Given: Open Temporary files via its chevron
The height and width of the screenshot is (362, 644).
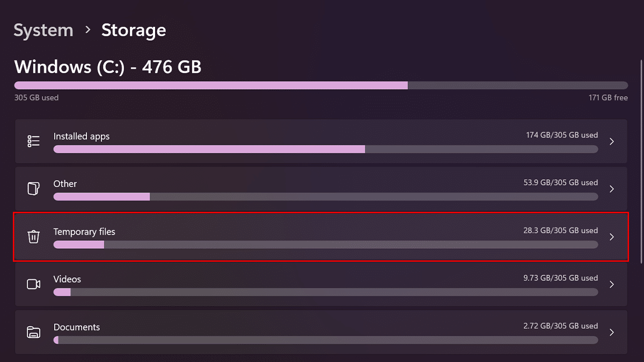Looking at the screenshot, I should point(611,237).
